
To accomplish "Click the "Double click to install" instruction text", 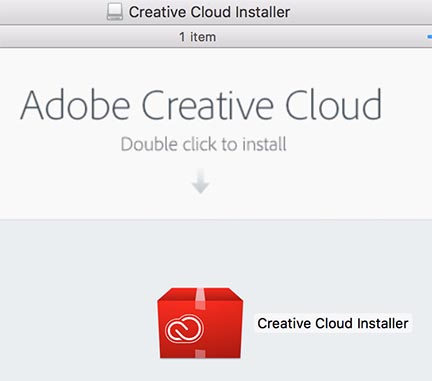I will pyautogui.click(x=203, y=144).
